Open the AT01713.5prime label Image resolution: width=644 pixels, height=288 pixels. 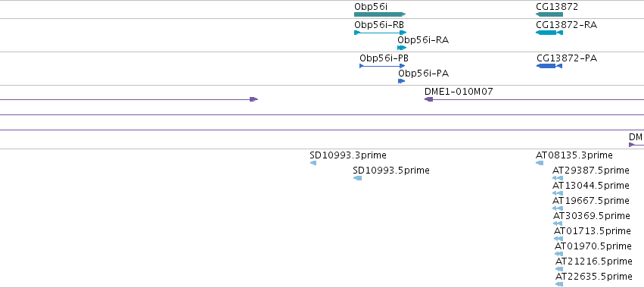pos(593,231)
